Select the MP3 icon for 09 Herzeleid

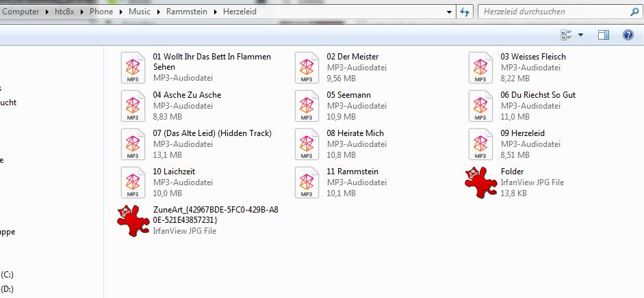(x=480, y=144)
